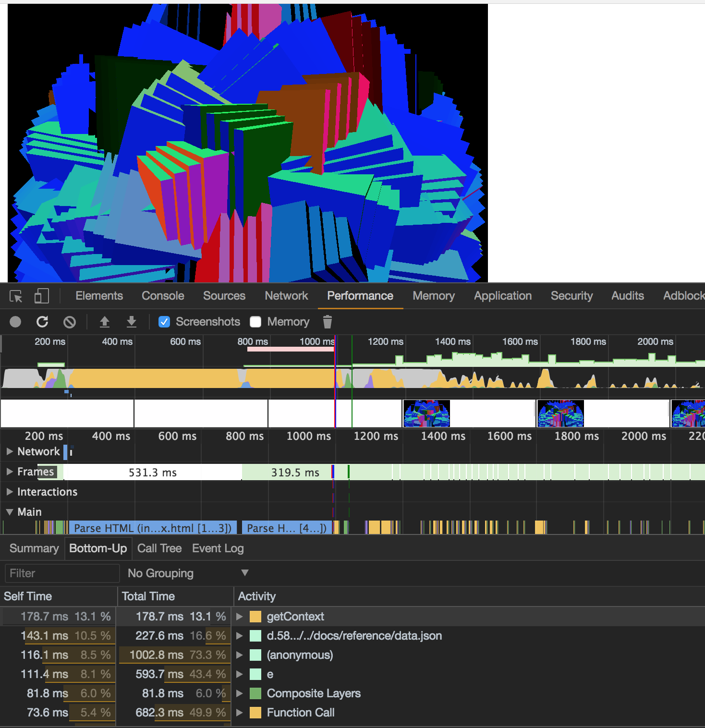The width and height of the screenshot is (705, 728).
Task: Uncheck the Screenshots checkbox
Action: pos(165,322)
